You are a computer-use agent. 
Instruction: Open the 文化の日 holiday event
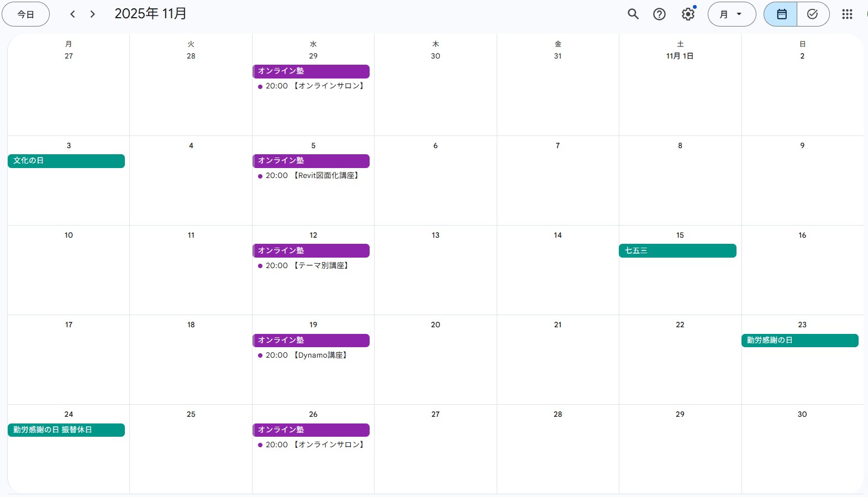(x=66, y=161)
